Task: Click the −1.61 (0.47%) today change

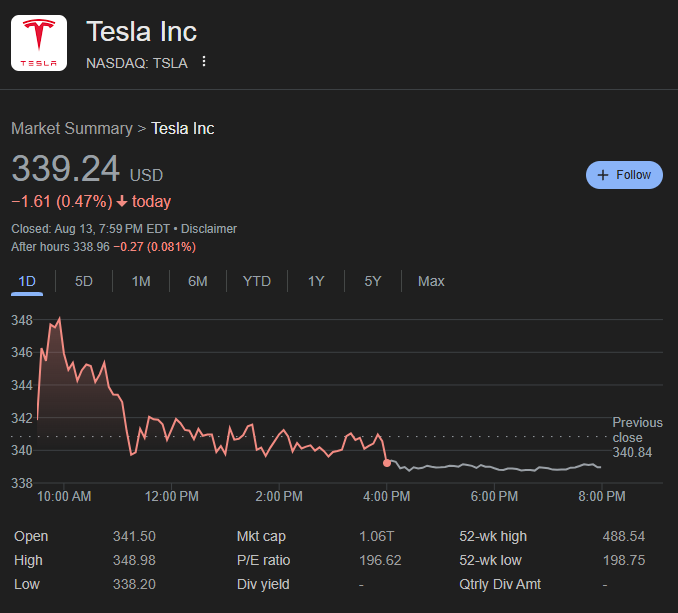Action: 91,201
